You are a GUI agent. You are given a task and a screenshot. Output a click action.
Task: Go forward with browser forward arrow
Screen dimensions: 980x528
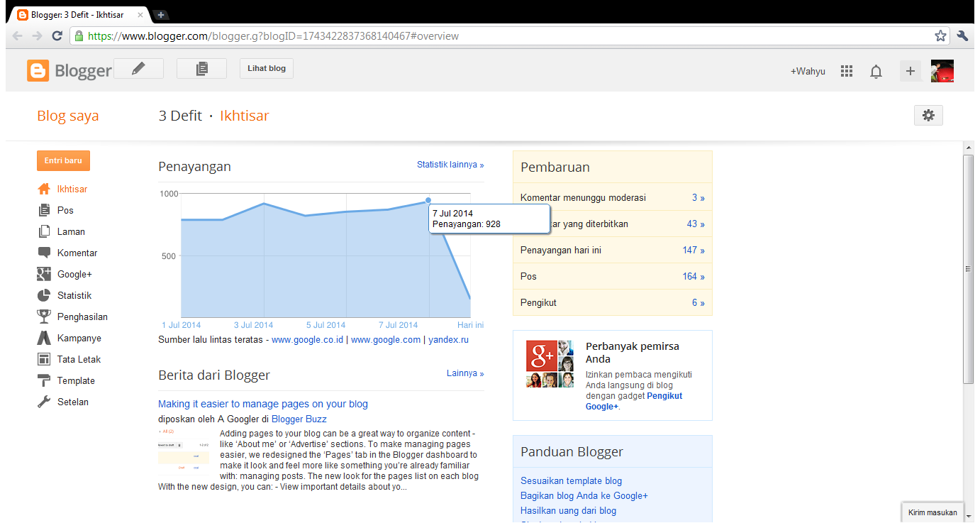click(38, 35)
